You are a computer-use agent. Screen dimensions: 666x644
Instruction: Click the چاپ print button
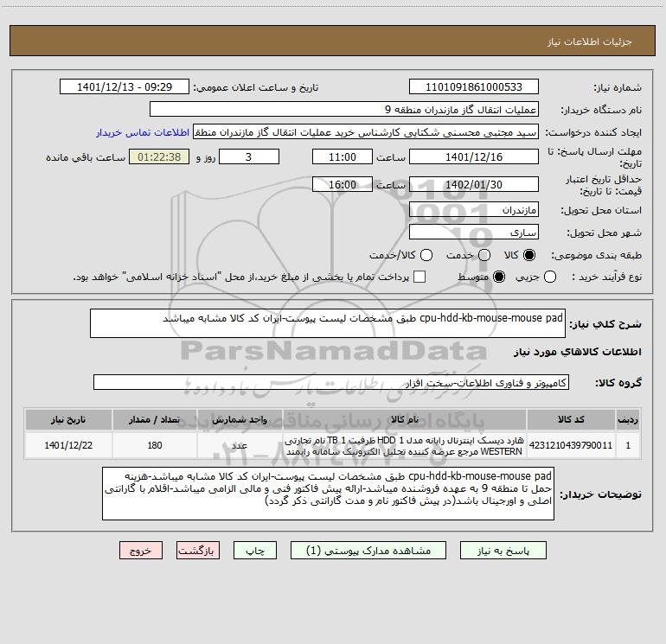point(255,551)
